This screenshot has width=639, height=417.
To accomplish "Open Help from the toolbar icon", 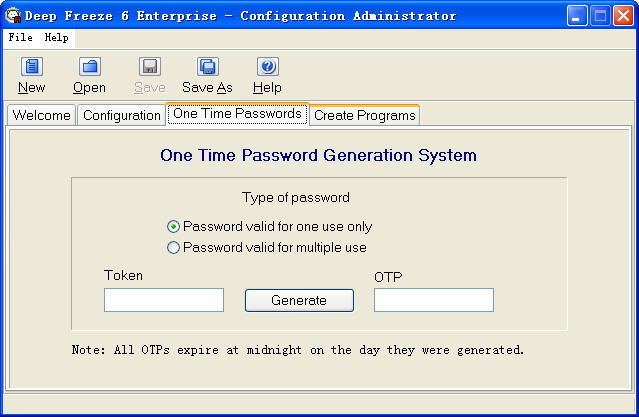I will coord(267,68).
